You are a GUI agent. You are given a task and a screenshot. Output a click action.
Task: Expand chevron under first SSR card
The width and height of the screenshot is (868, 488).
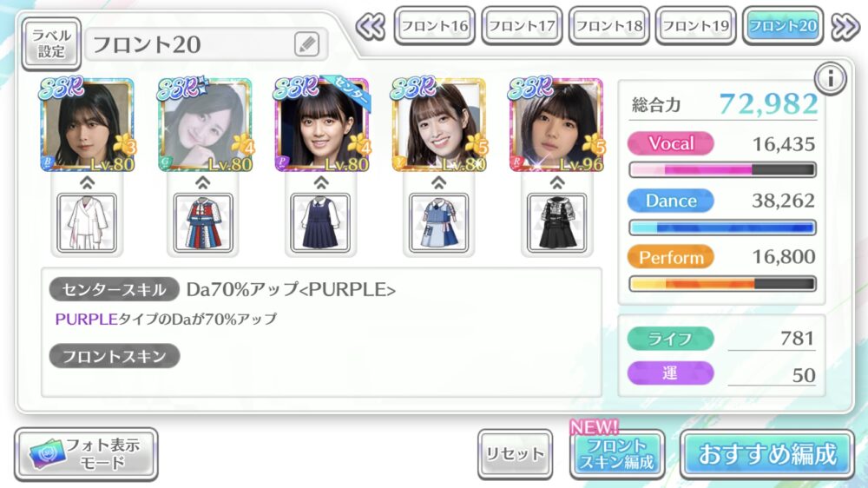(87, 181)
